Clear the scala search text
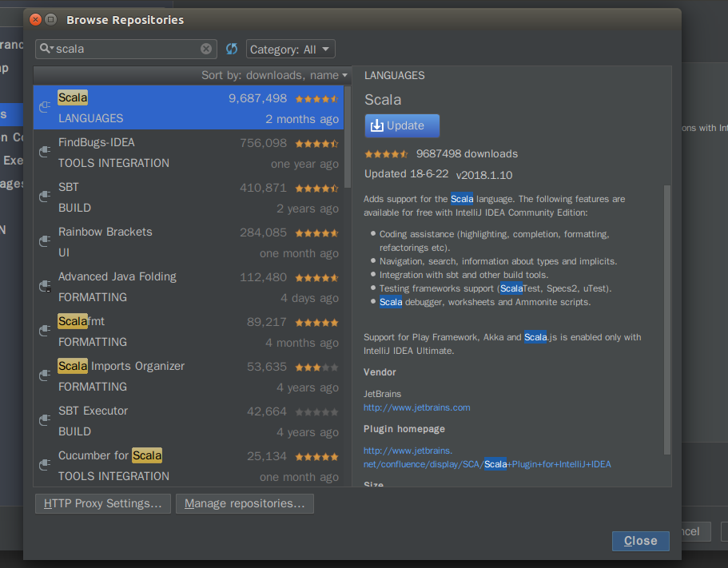The height and width of the screenshot is (568, 728). coord(206,49)
